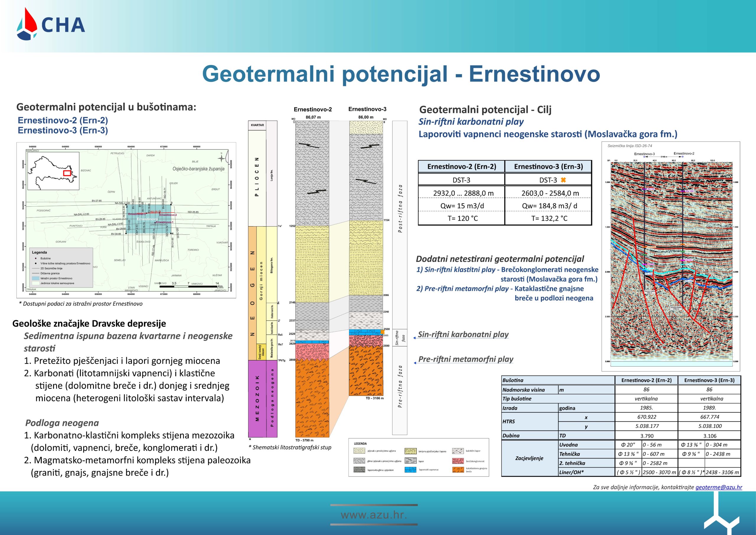The image size is (756, 535).
Task: Click the Tip bušotine row label
Action: tap(558, 398)
